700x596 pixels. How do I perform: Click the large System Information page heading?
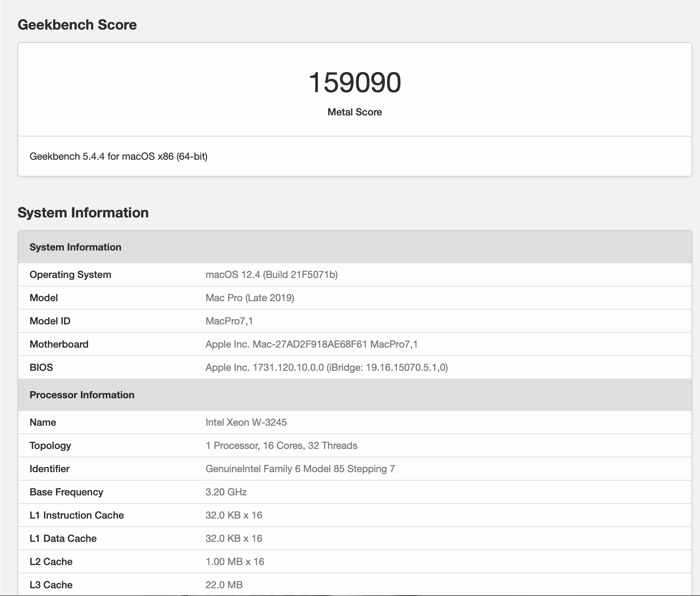click(x=83, y=213)
